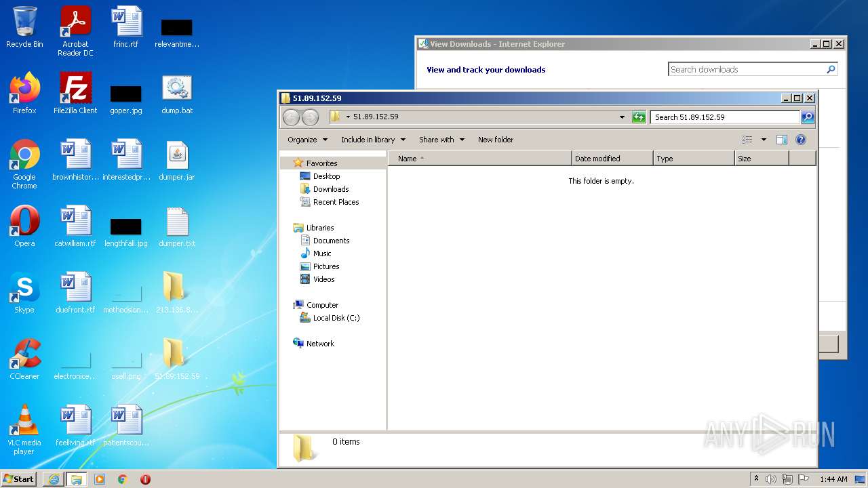868x488 pixels.
Task: Open the Start menu
Action: (x=19, y=479)
